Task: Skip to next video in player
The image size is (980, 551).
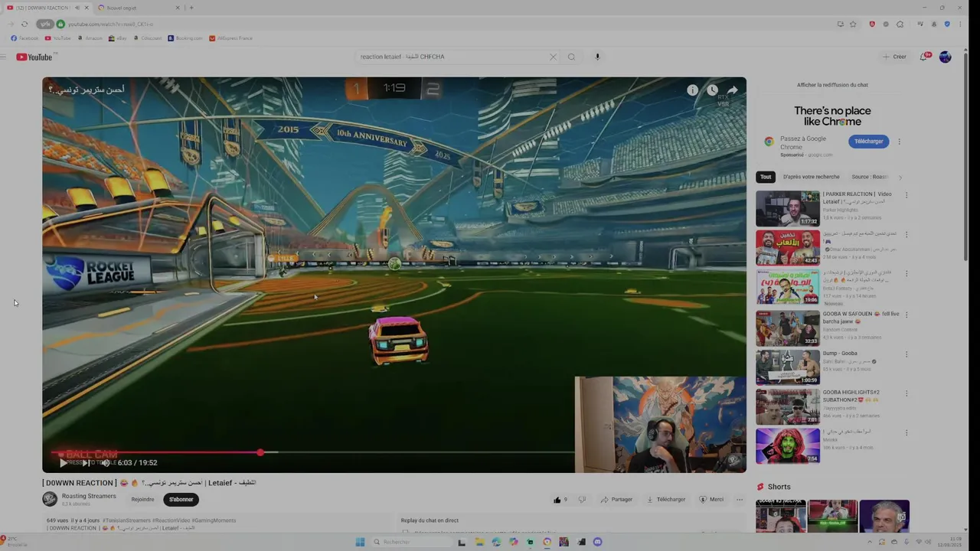Action: 86,462
